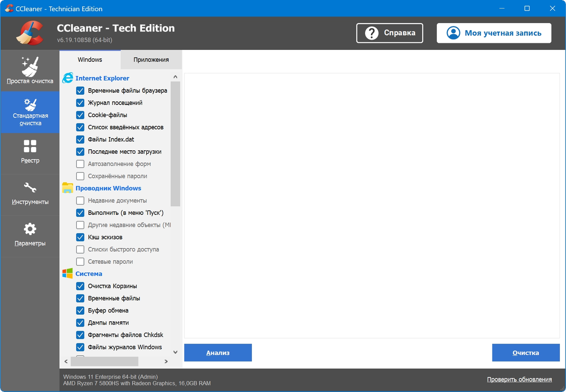The height and width of the screenshot is (392, 566).
Task: Click the horizontal scrollbar thumb
Action: 105,361
